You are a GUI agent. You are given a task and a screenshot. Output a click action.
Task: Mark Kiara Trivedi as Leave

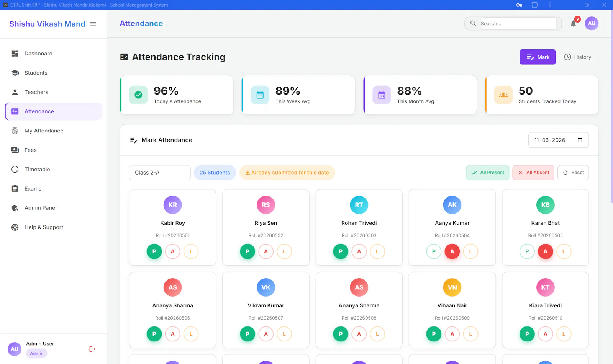(x=564, y=334)
